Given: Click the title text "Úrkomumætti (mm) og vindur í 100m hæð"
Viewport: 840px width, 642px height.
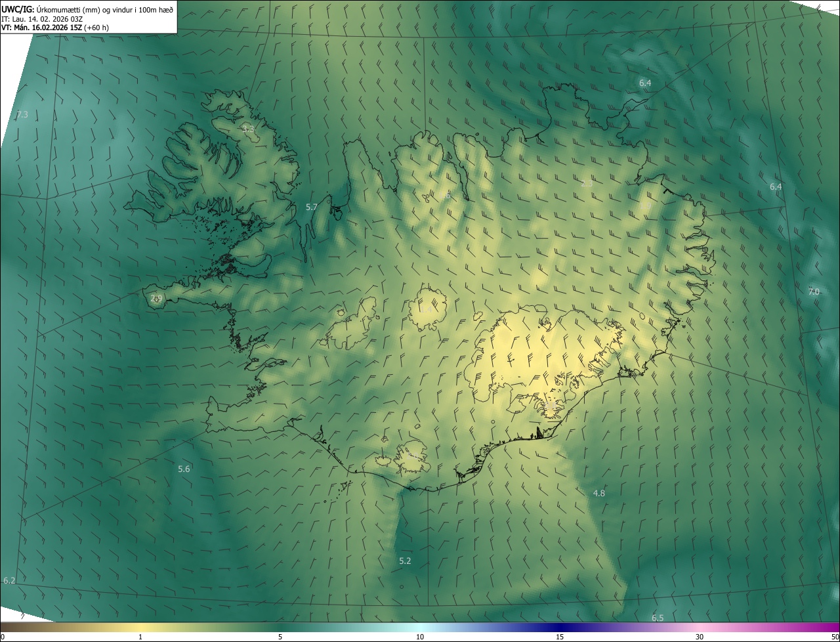Looking at the screenshot, I should (x=104, y=9).
